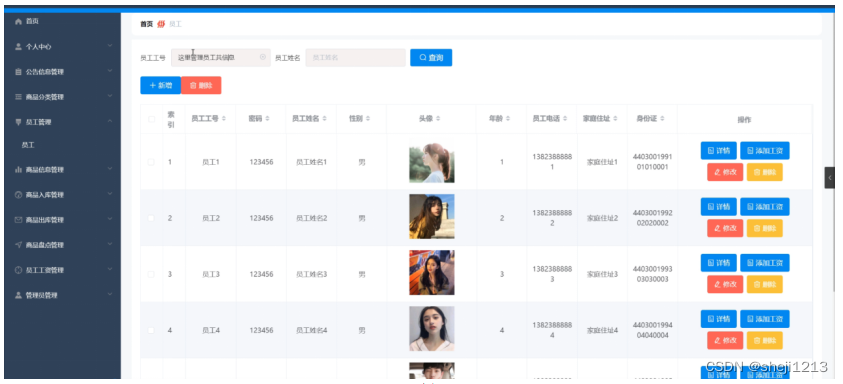This screenshot has width=843, height=384.
Task: Click the icon beside 公告信息管理
Action: 18,72
